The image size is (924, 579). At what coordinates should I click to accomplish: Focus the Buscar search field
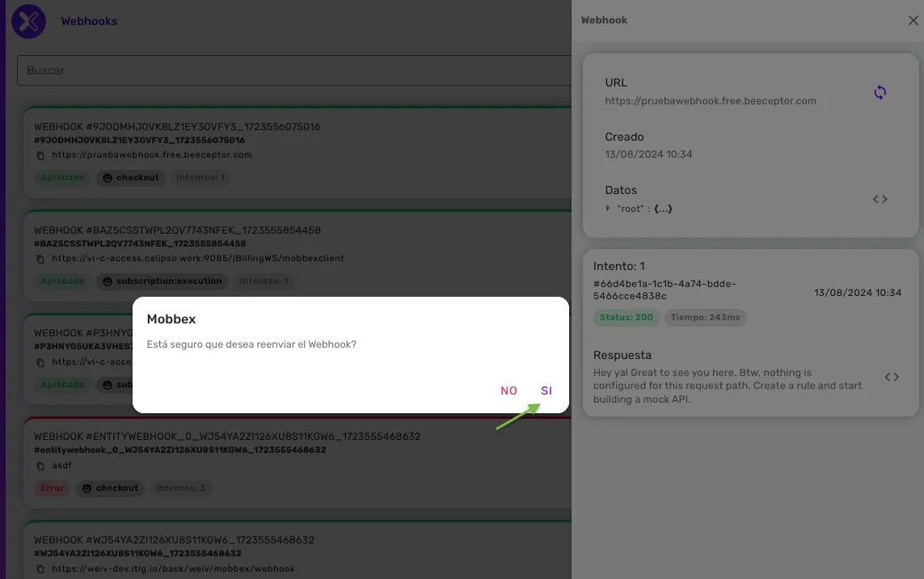(x=294, y=70)
